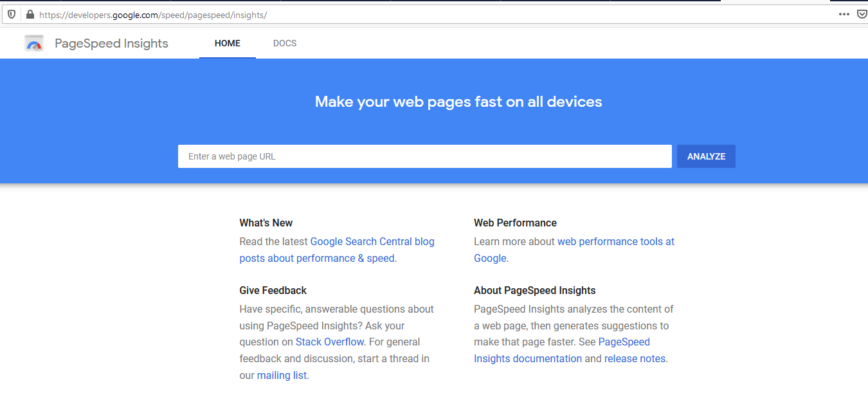Click the Pocket save icon in address bar
The image size is (868, 395).
(x=862, y=14)
